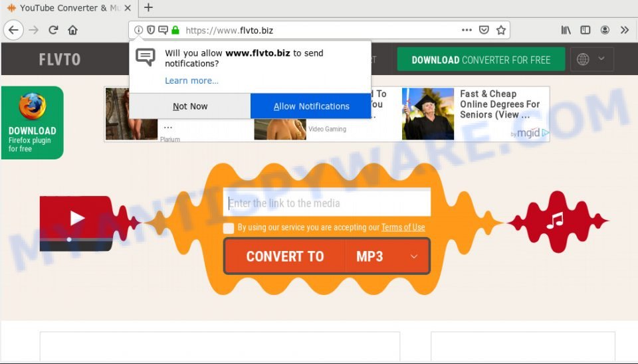Click the mgid ad provider logo
Screen dimensions: 638x364
529,133
